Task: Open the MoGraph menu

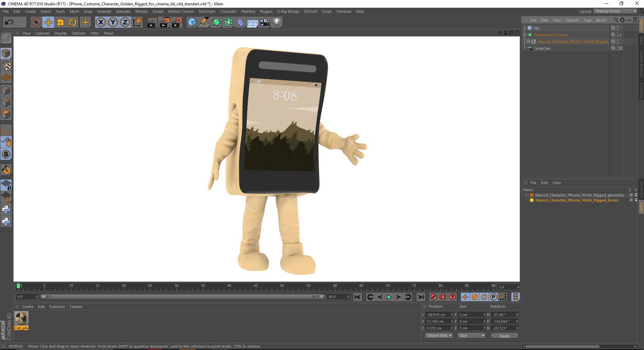Action: 207,11
